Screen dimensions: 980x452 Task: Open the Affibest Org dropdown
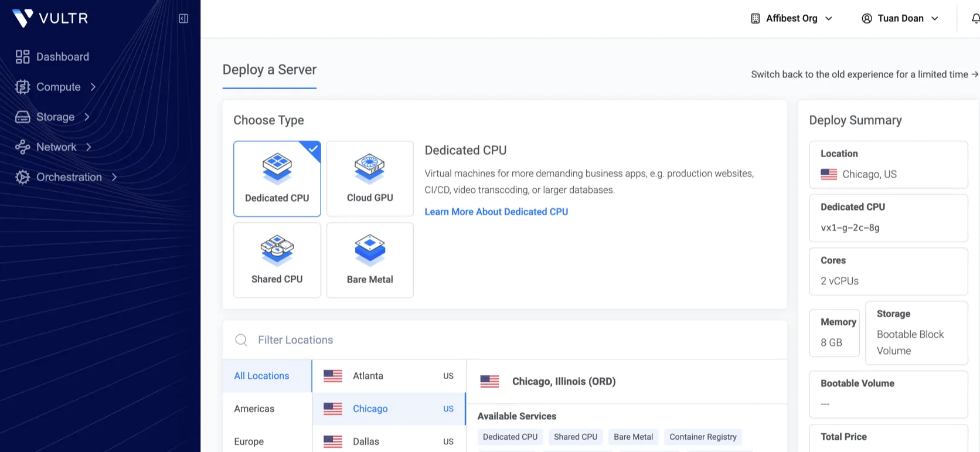[792, 19]
